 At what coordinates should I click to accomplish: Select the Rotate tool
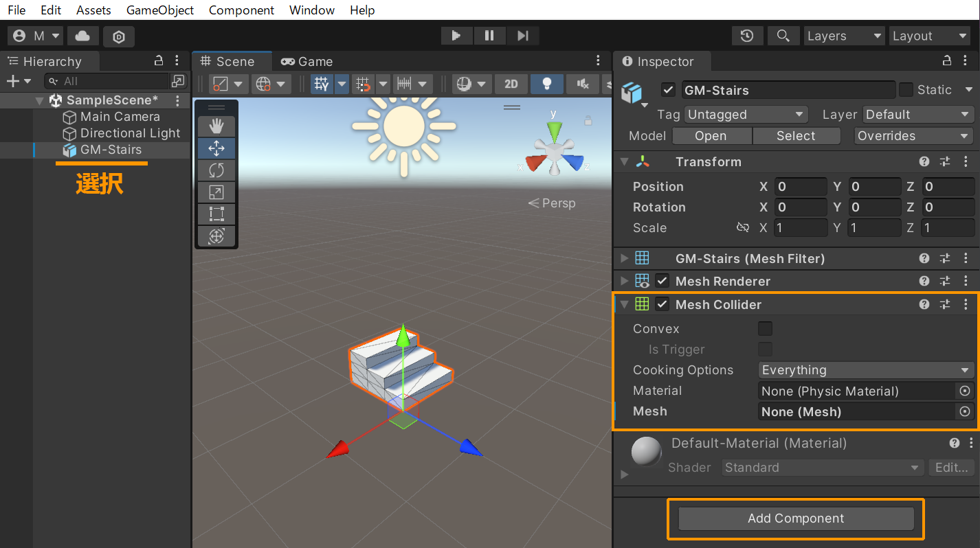pyautogui.click(x=216, y=170)
